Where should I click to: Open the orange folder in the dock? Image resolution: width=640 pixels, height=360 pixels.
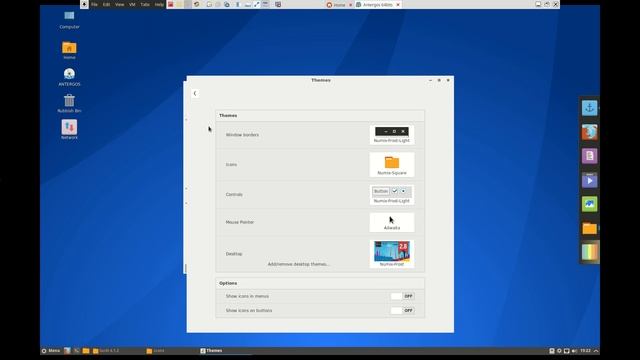click(x=589, y=228)
